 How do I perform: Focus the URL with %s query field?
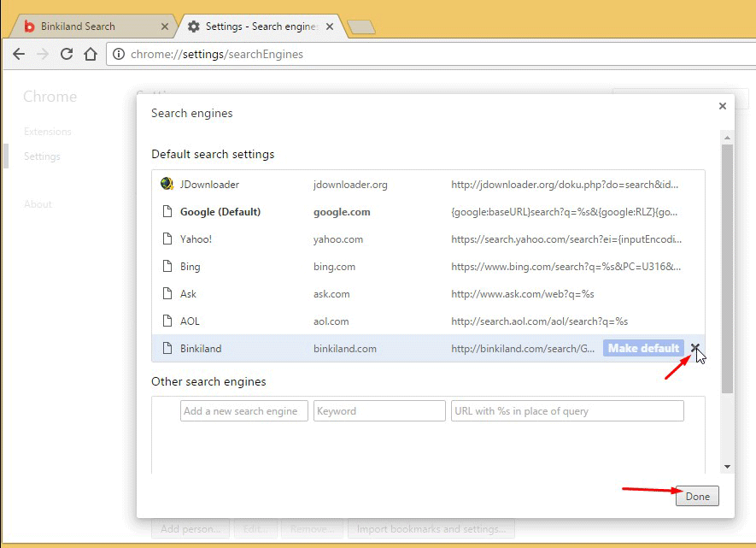coord(567,411)
